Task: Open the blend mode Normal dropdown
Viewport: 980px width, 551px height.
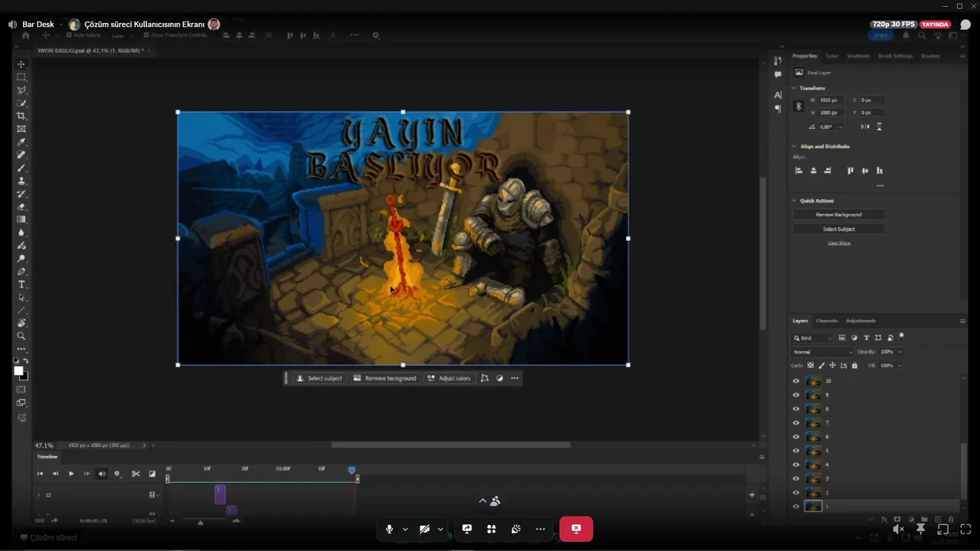Action: click(x=822, y=352)
